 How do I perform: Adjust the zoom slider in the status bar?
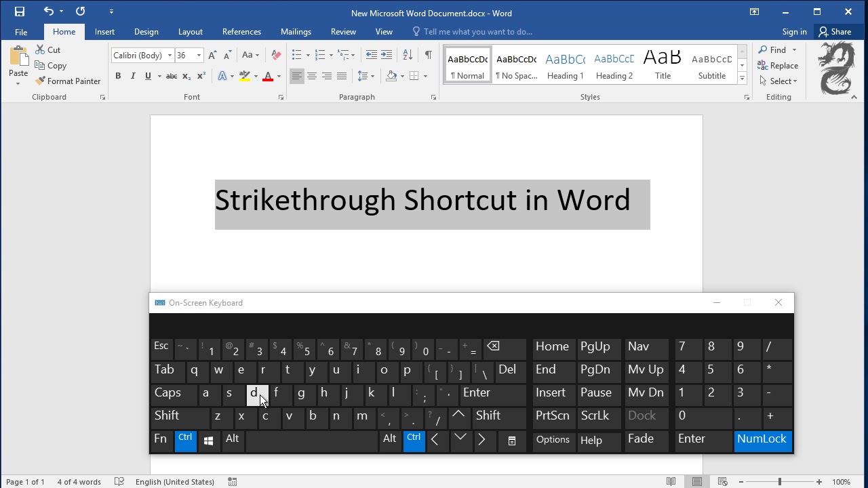click(x=779, y=482)
